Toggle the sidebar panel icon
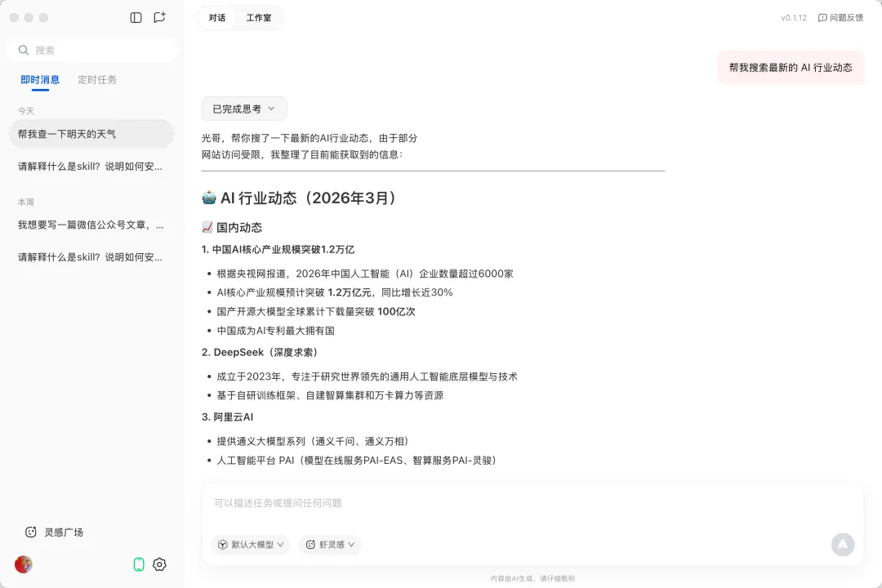This screenshot has height=588, width=882. 136,17
